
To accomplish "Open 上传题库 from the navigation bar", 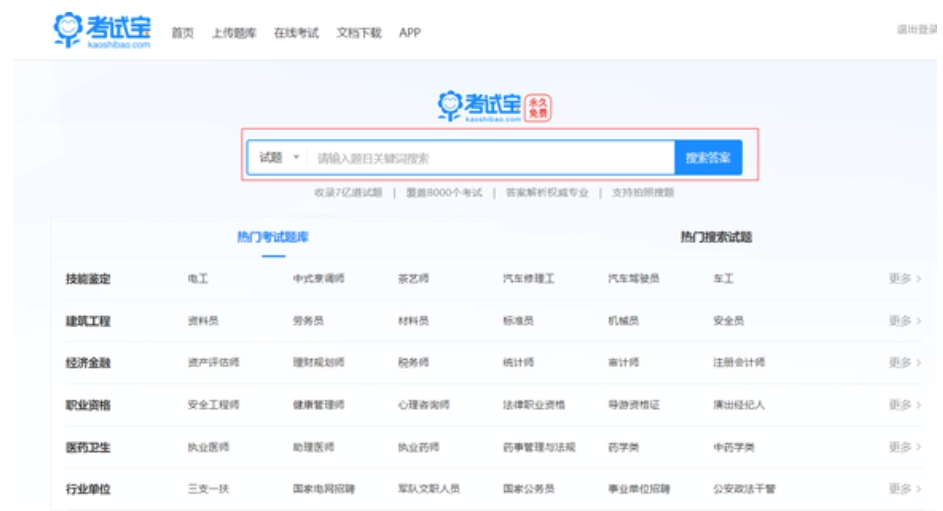I will click(x=233, y=33).
